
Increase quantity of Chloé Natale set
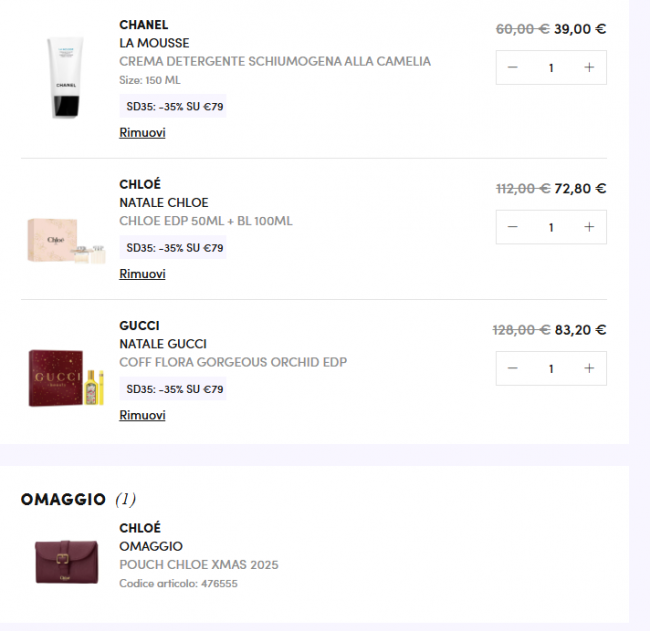pos(589,228)
